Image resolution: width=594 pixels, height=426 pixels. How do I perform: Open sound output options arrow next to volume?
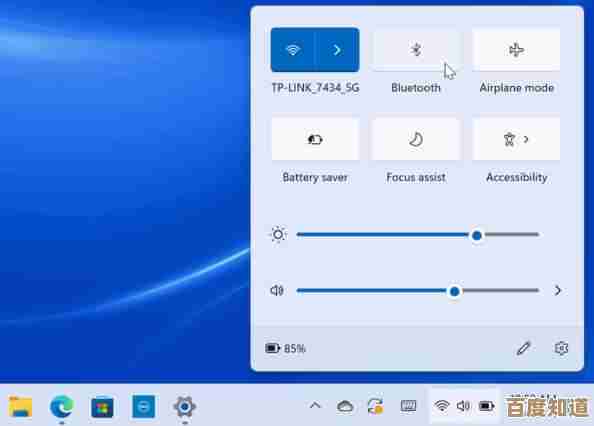[557, 290]
